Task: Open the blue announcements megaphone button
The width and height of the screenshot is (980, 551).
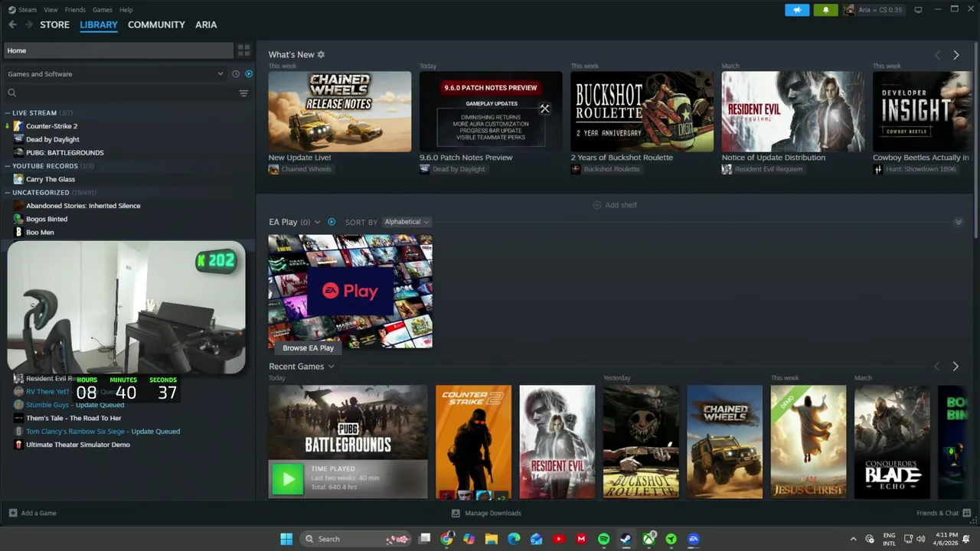Action: (x=797, y=10)
